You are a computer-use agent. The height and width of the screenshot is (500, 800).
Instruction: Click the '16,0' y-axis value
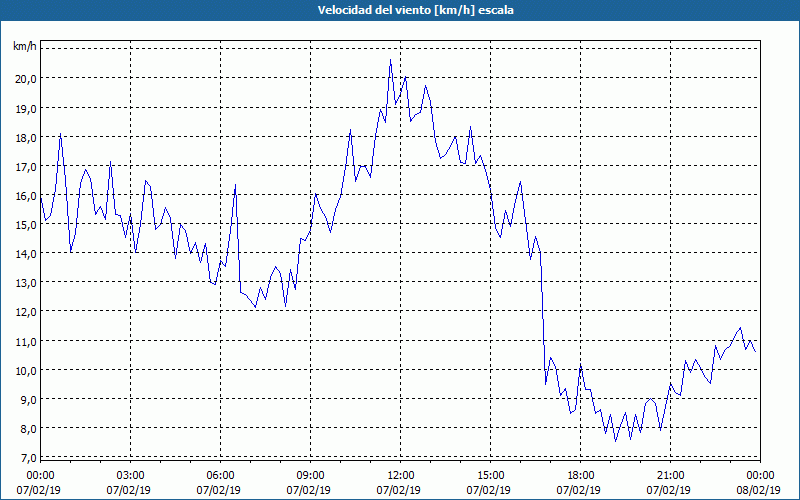[x=25, y=196]
